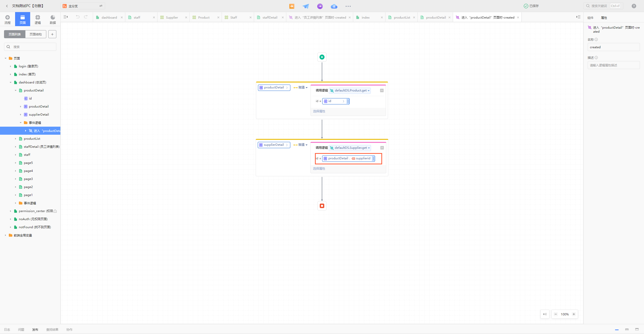Open 赋值 dropdown in productDetail block

(301, 87)
